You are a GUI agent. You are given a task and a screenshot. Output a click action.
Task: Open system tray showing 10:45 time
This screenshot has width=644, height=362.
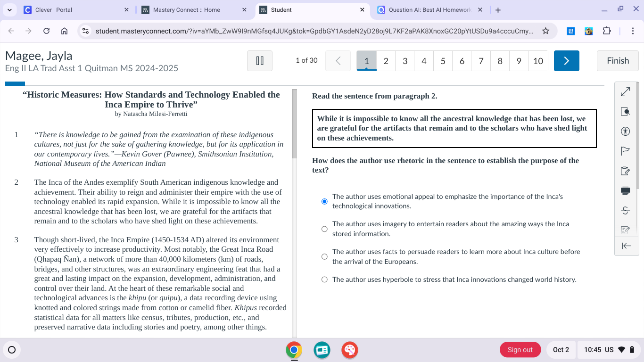coord(609,350)
